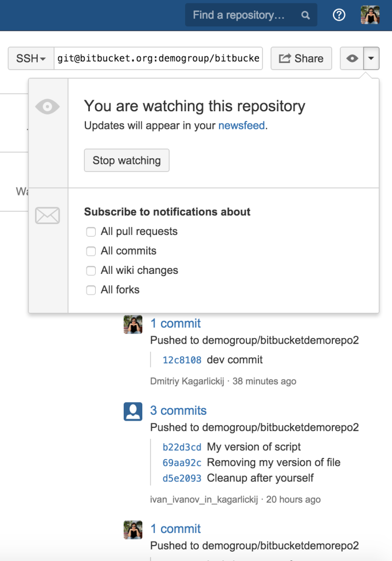The height and width of the screenshot is (561, 392).
Task: Check the All wiki changes option
Action: [91, 271]
